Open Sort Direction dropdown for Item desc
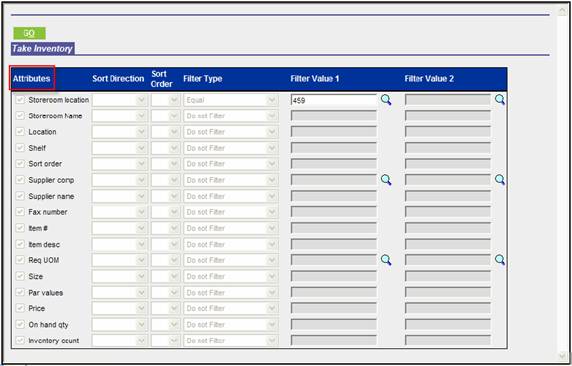 point(120,244)
